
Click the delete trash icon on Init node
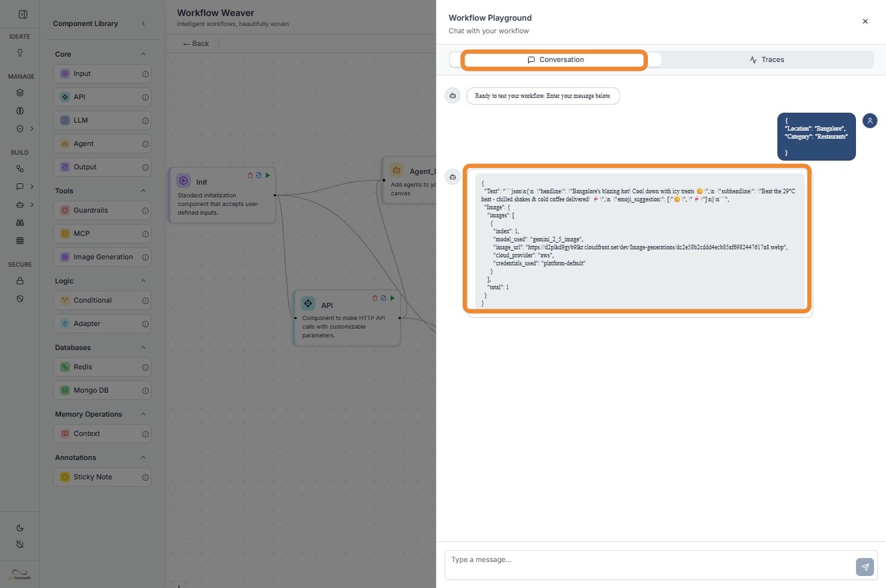click(x=250, y=175)
